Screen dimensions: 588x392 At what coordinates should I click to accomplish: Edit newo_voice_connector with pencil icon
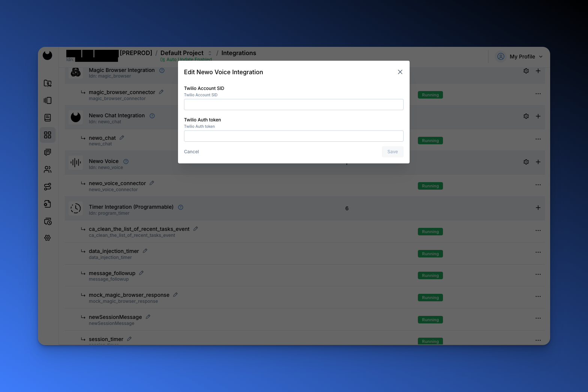(x=152, y=183)
